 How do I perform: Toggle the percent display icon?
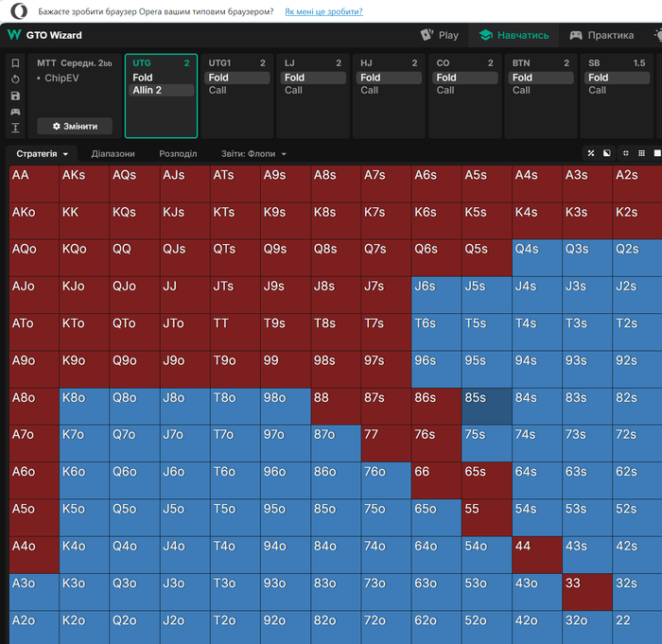coord(591,153)
